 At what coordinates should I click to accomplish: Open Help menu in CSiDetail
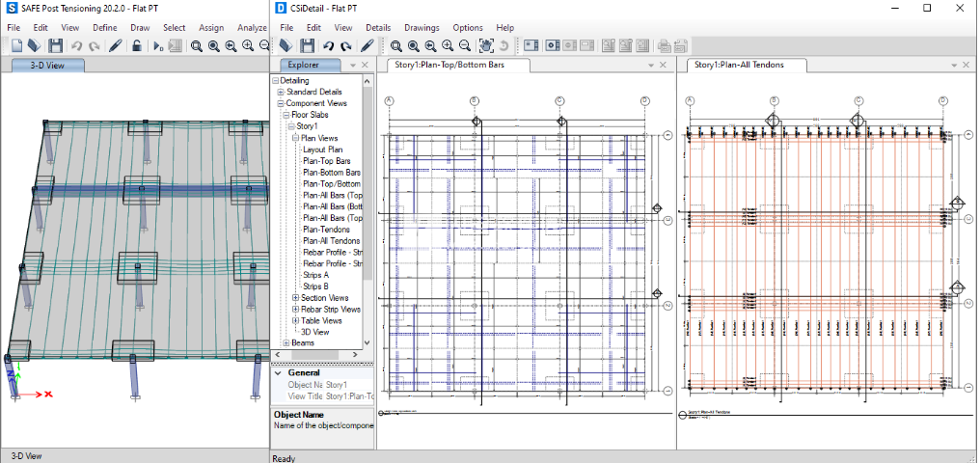(x=505, y=28)
